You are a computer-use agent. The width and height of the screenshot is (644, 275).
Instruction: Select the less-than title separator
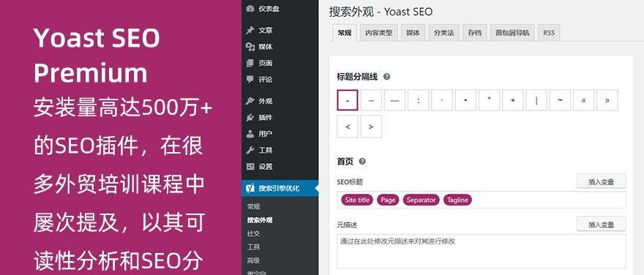coord(348,127)
